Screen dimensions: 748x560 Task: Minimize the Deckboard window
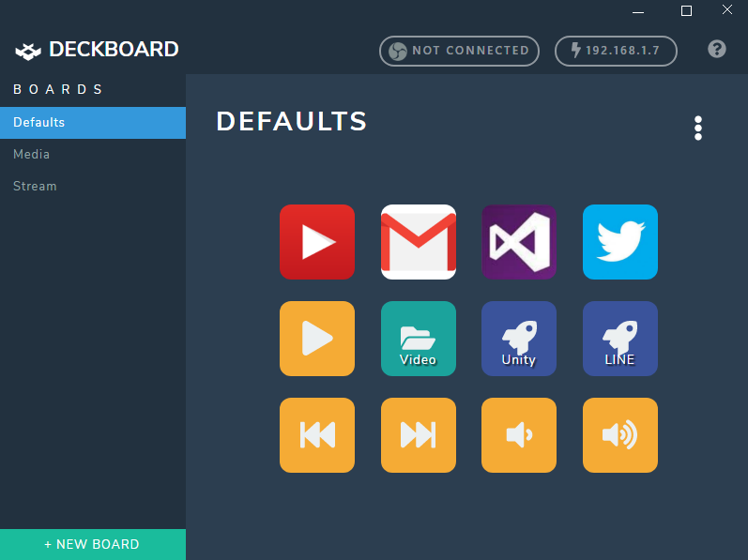click(x=638, y=11)
